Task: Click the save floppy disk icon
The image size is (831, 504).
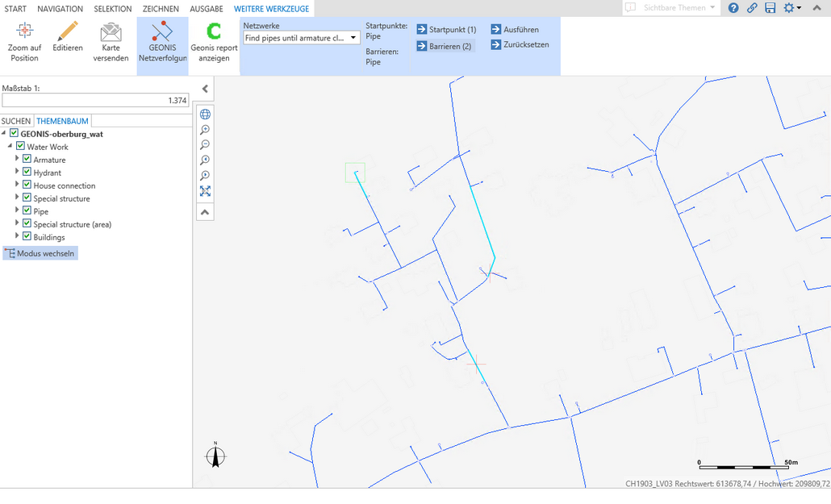Action: (770, 8)
